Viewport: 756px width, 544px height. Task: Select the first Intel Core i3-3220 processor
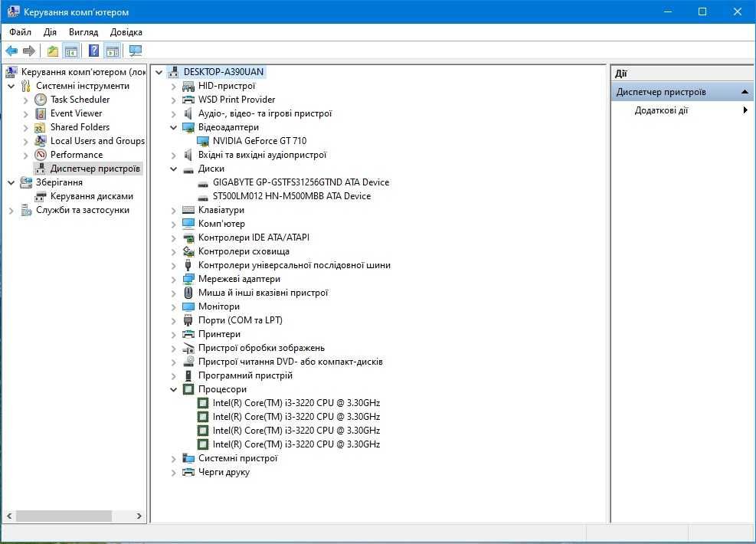pyautogui.click(x=296, y=403)
